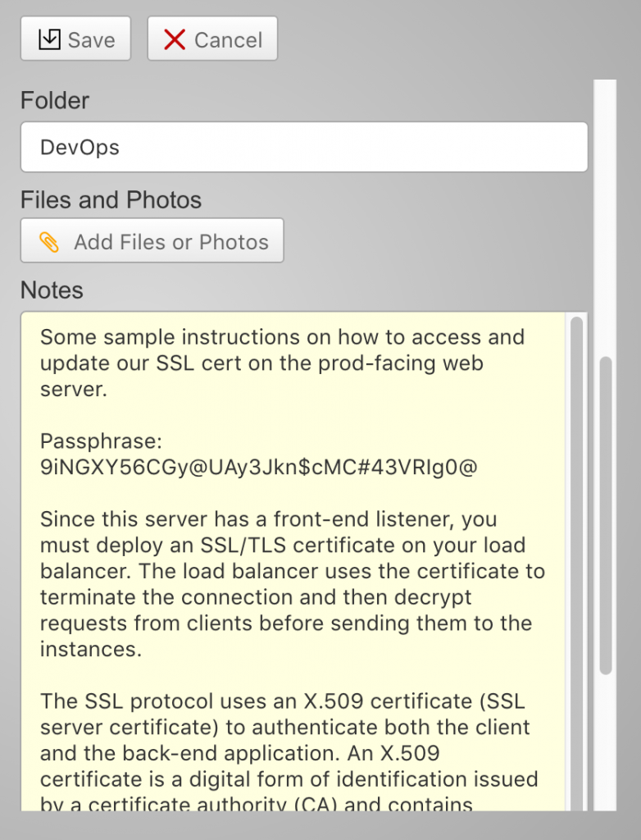Click the Files and Photos label
641x840 pixels.
coord(111,200)
